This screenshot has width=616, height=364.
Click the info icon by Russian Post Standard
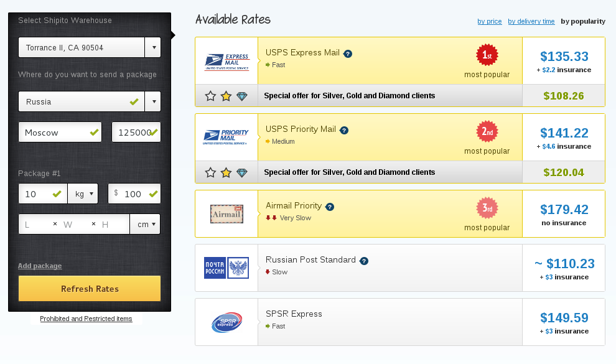(x=364, y=261)
